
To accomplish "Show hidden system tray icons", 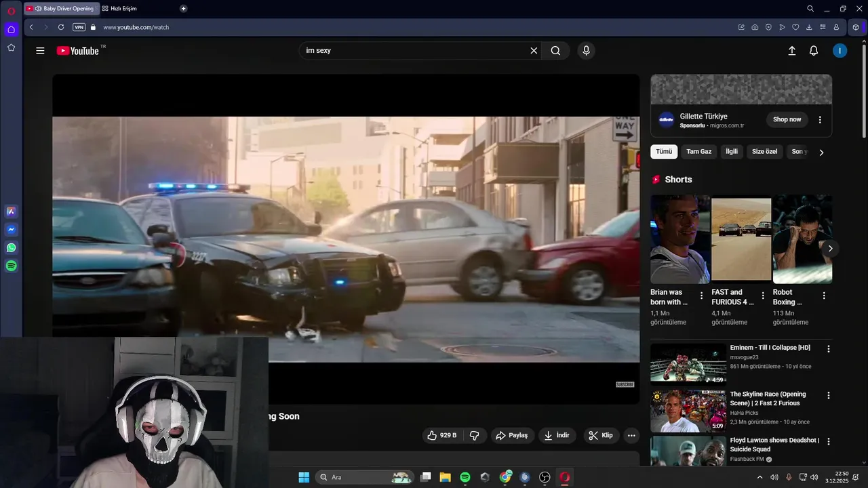I will (759, 477).
